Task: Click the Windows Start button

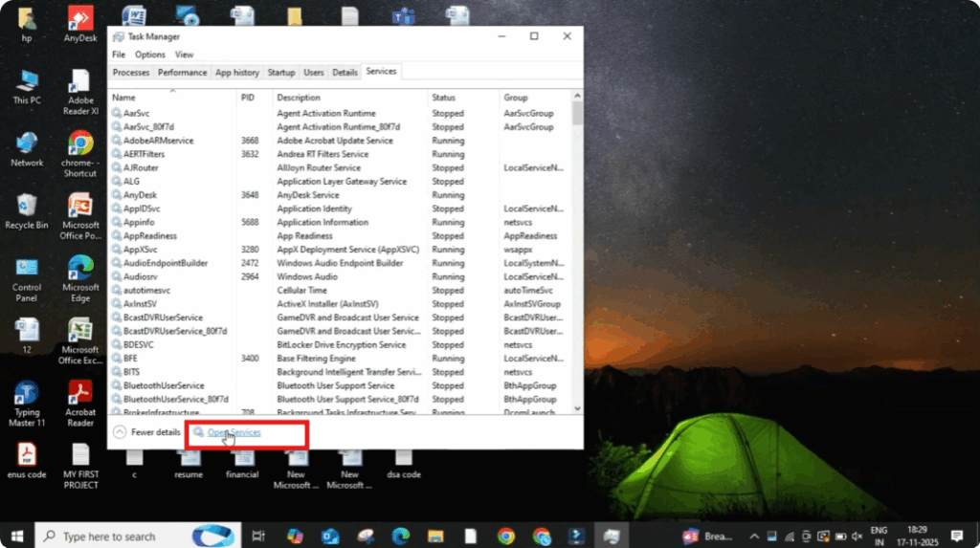Action: [16, 536]
